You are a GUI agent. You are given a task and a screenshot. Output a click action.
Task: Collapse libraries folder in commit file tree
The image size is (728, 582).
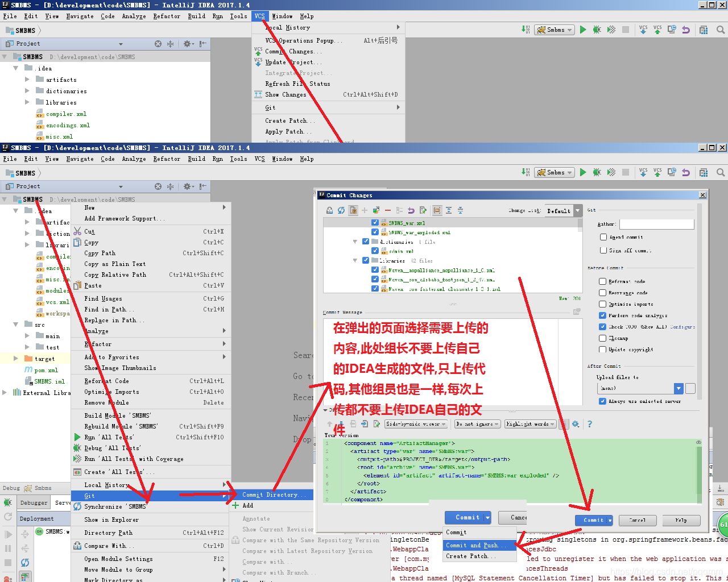(355, 260)
